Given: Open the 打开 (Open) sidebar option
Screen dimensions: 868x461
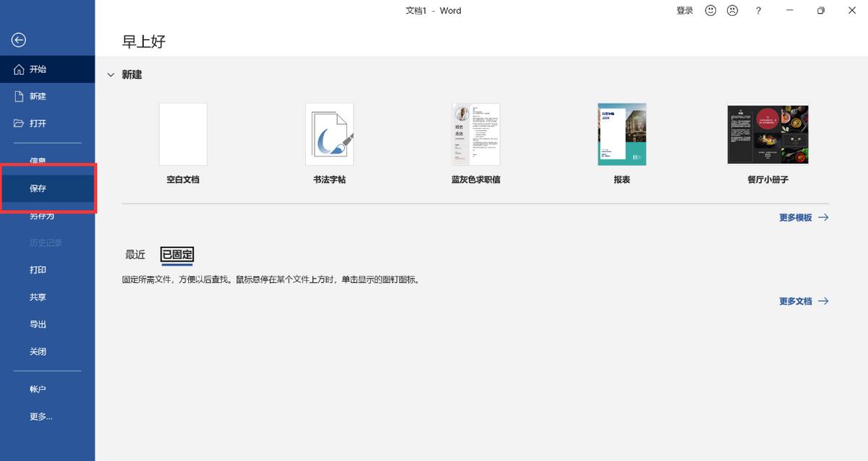Looking at the screenshot, I should (38, 123).
